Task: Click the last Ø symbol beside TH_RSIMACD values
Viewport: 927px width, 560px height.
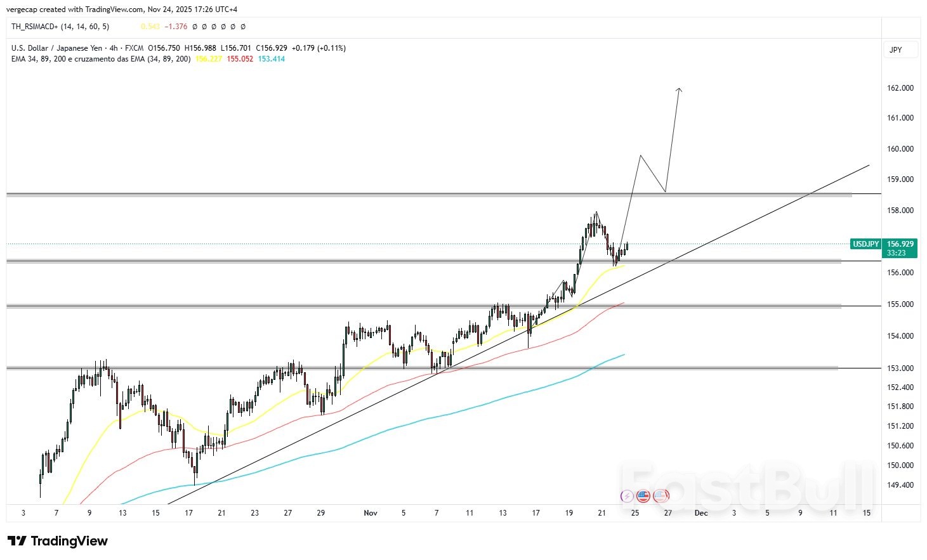Action: pos(242,27)
